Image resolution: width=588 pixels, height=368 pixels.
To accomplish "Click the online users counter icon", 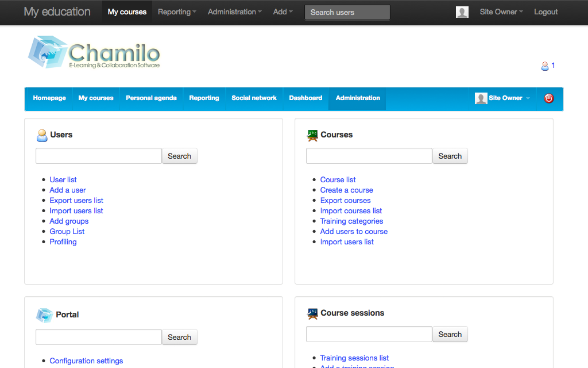I will click(x=544, y=66).
